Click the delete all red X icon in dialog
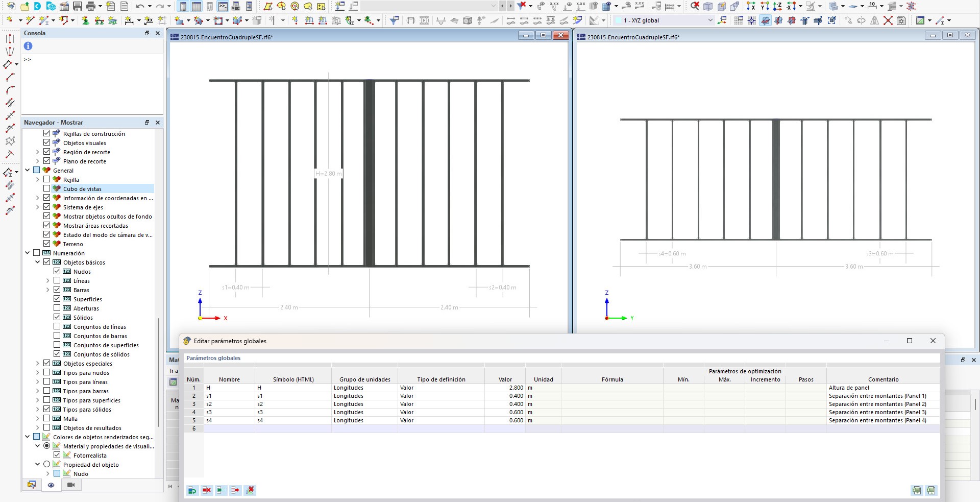Screen dimensions: 980x502 (250, 490)
